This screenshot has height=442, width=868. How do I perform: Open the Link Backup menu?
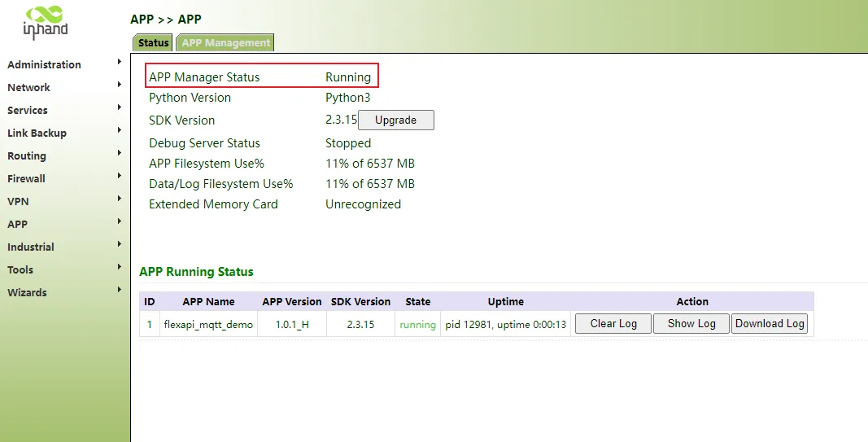[37, 133]
